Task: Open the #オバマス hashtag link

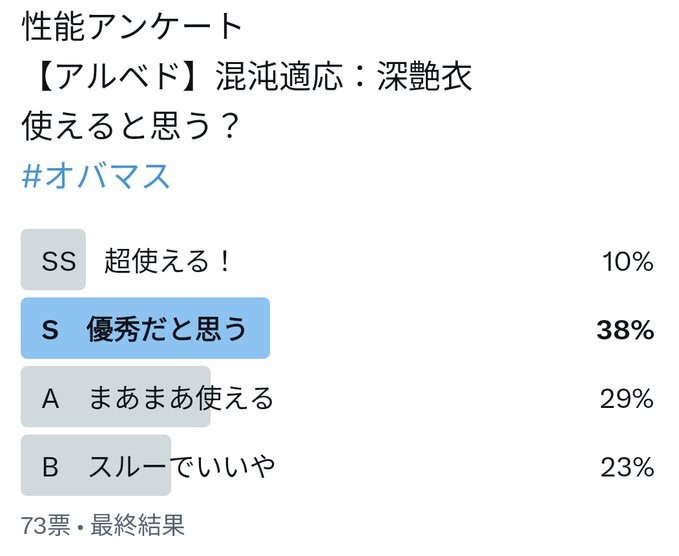Action: point(96,176)
